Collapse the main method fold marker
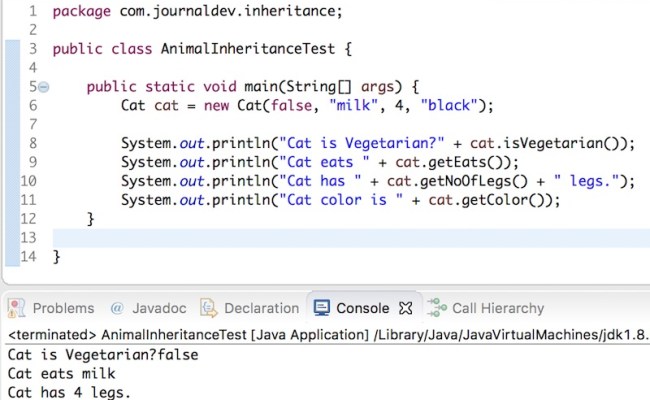The width and height of the screenshot is (650, 400). coord(44,87)
